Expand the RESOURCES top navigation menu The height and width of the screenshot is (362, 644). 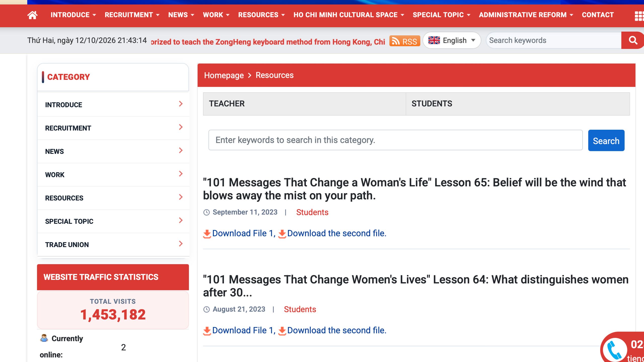(261, 15)
